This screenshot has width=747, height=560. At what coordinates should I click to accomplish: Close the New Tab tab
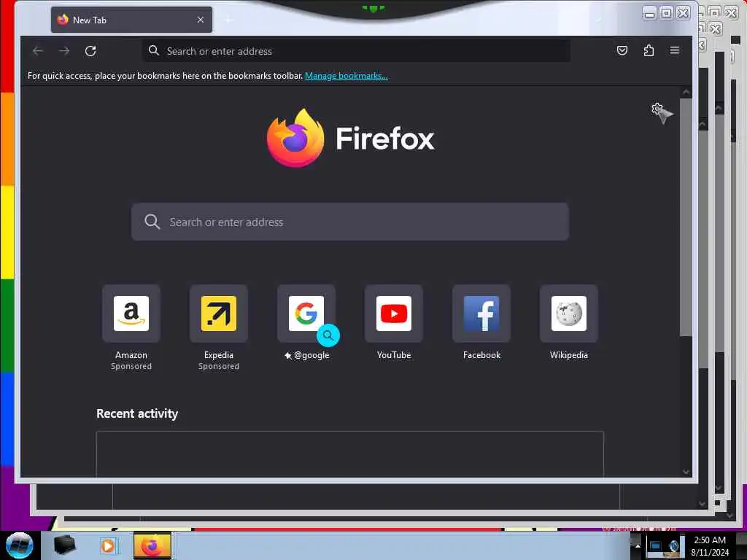click(201, 20)
